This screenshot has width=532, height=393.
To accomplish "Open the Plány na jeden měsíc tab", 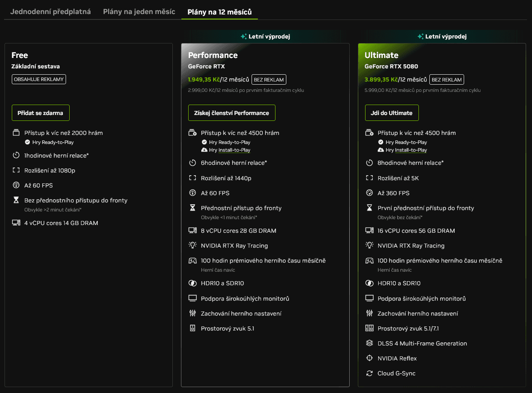I will [x=139, y=12].
